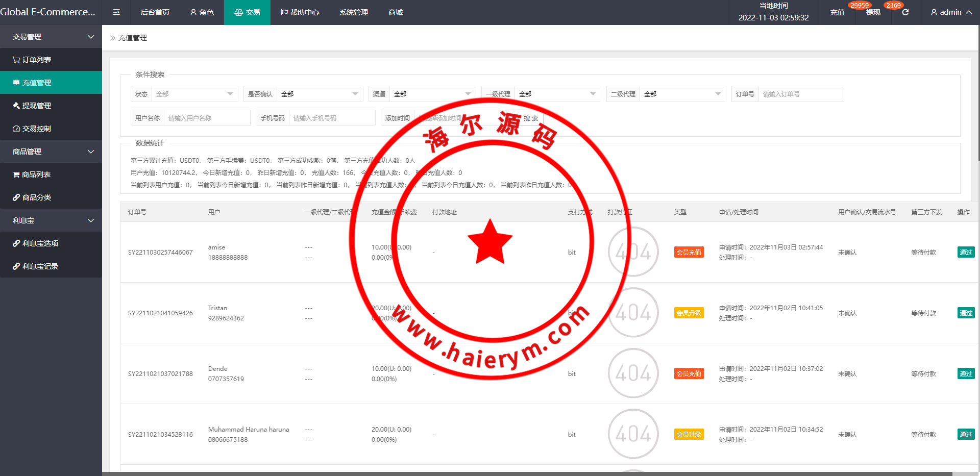
Task: Click the refresh icon in top bar
Action: (905, 12)
